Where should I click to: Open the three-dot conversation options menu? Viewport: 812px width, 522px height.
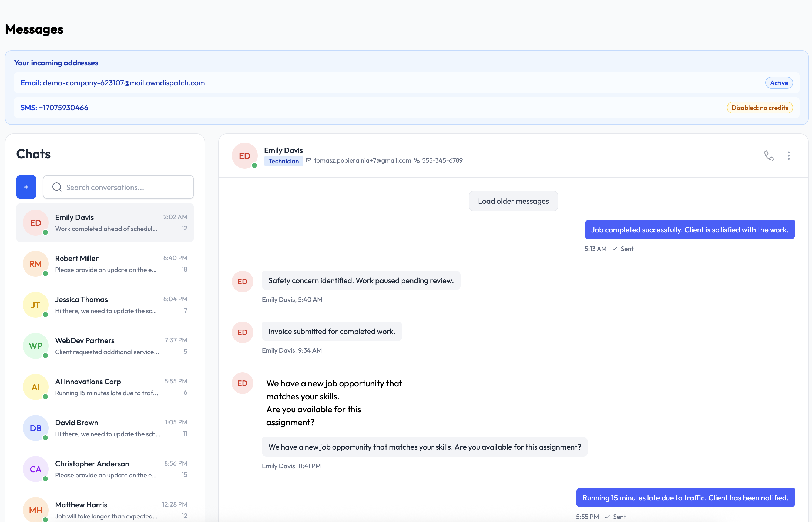point(788,156)
